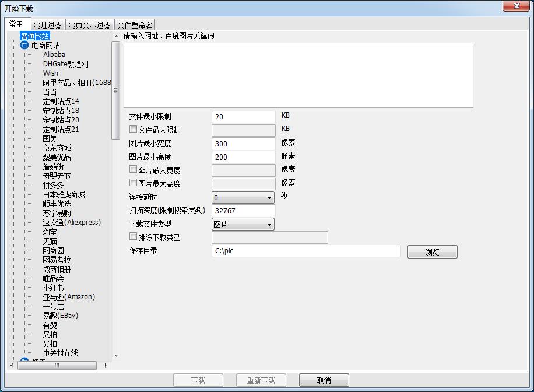
Task: Click the horizontal scrollbar right arrow in tree
Action: pyautogui.click(x=106, y=365)
